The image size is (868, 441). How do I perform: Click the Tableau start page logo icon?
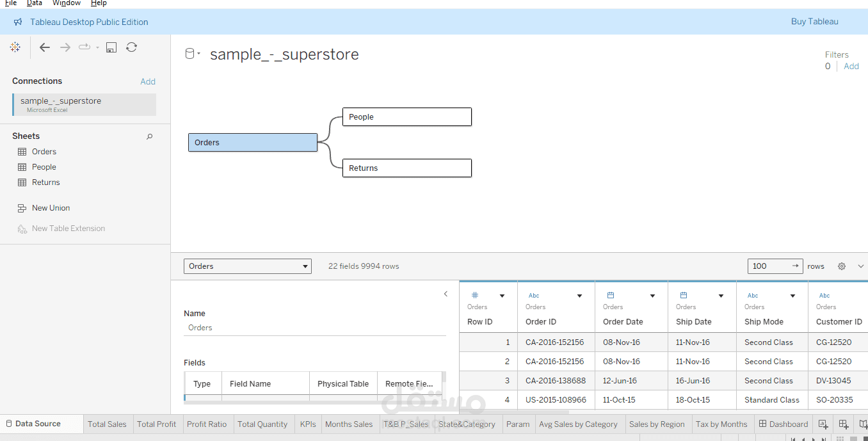[x=15, y=47]
